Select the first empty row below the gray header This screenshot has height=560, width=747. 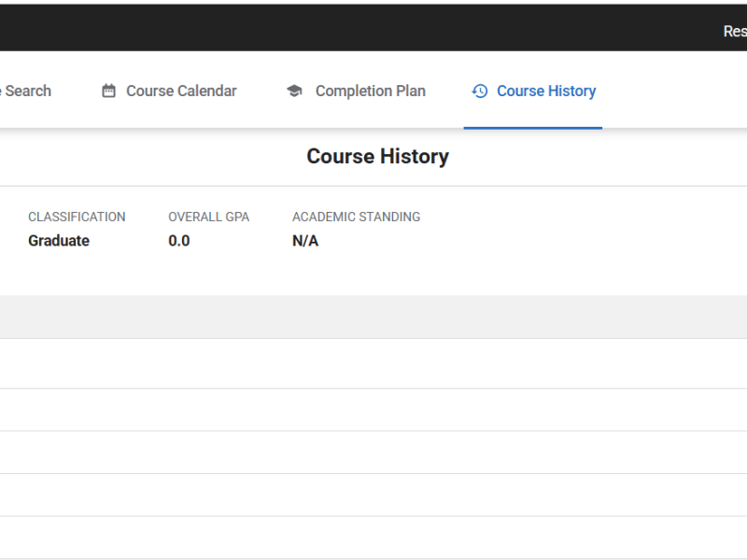(373, 363)
